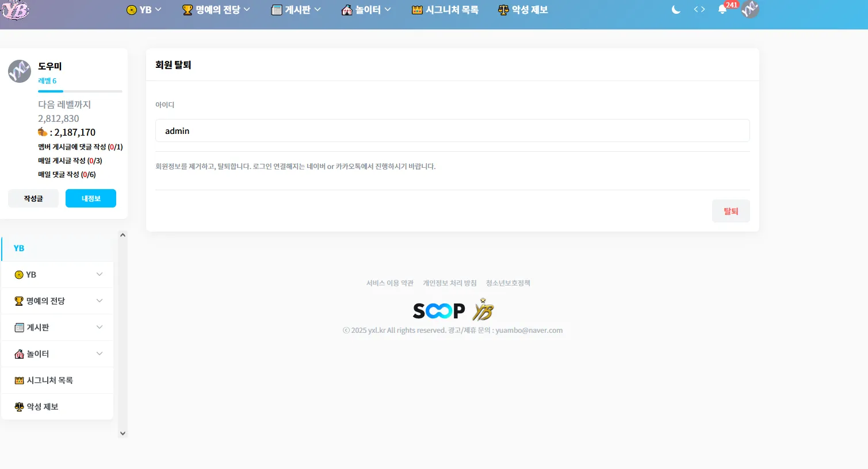Click the gold YB logo in footer
This screenshot has width=868, height=469.
click(483, 310)
